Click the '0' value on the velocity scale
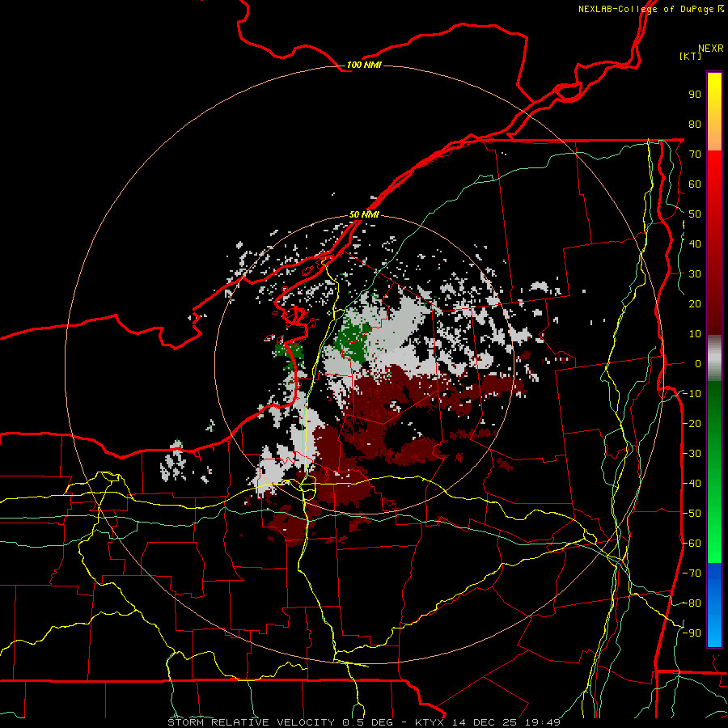 point(698,363)
